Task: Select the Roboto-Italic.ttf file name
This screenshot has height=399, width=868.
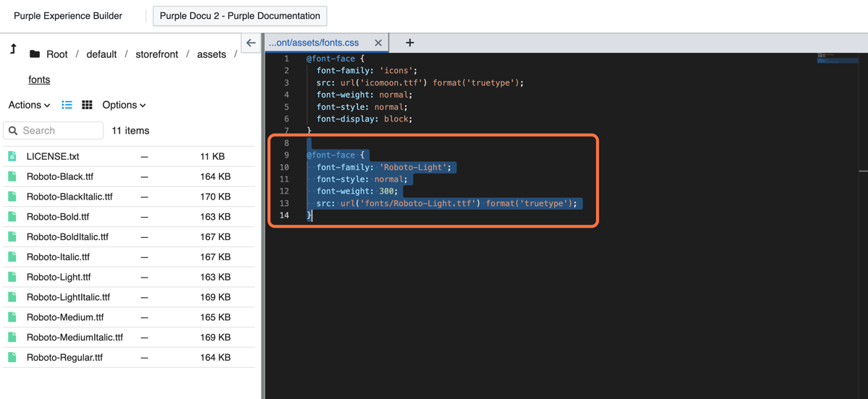Action: tap(59, 257)
